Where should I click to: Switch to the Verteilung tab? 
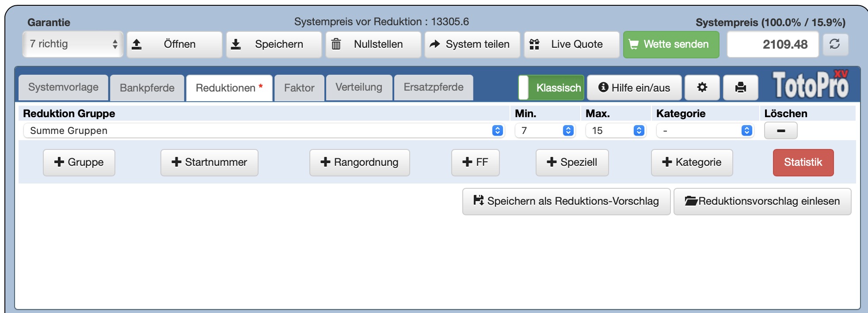[359, 88]
